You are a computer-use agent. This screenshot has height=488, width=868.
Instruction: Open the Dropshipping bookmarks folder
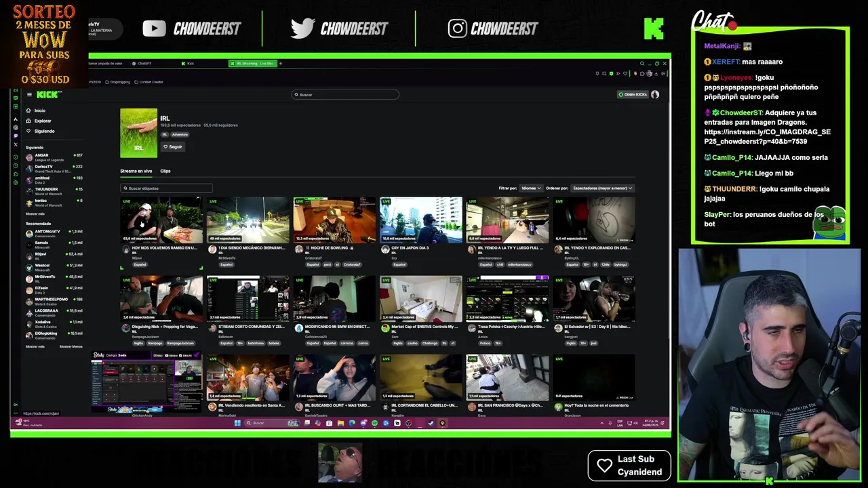click(x=118, y=82)
